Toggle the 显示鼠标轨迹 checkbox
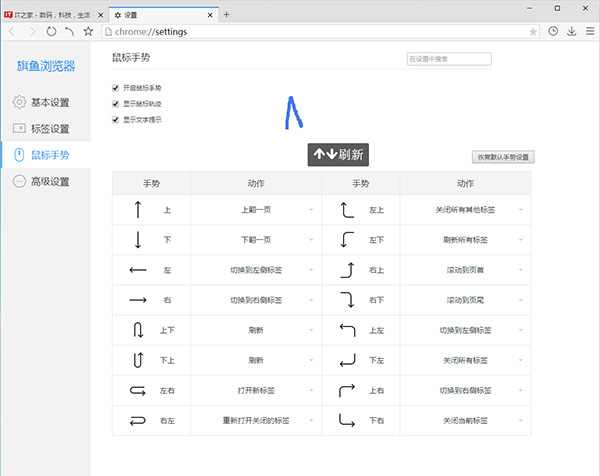 click(116, 104)
